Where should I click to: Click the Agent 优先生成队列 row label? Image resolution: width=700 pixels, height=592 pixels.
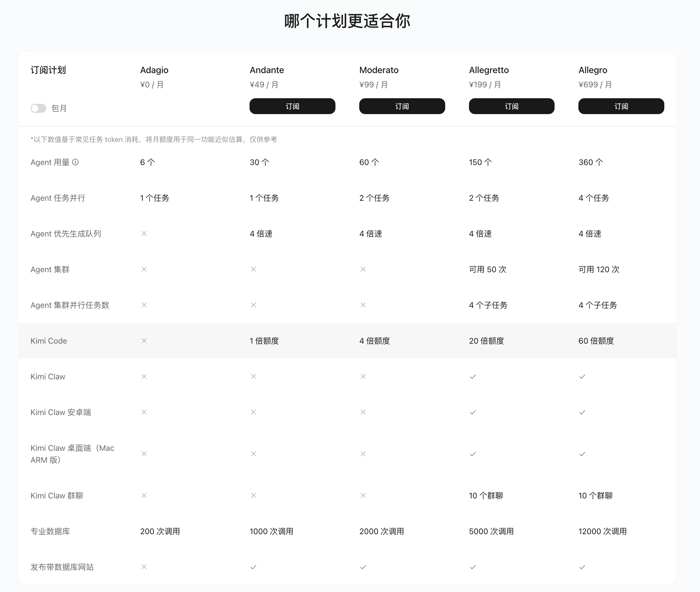tap(66, 234)
